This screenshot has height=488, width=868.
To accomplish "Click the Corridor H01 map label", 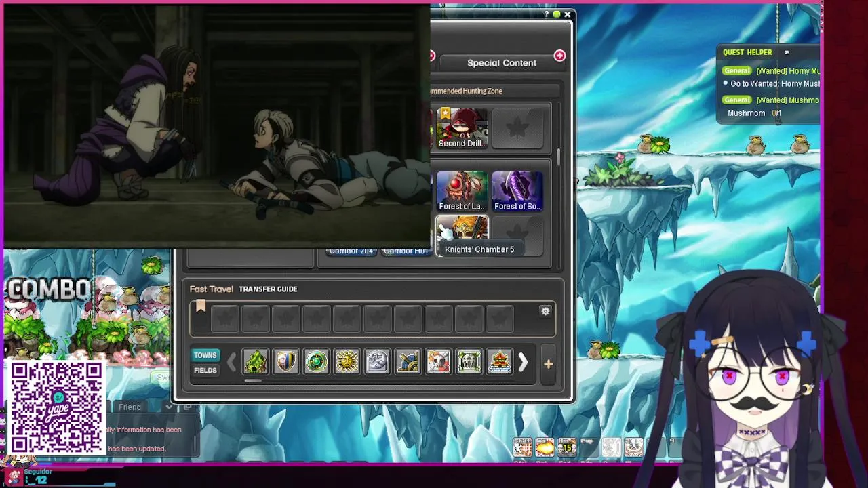I will (x=406, y=251).
